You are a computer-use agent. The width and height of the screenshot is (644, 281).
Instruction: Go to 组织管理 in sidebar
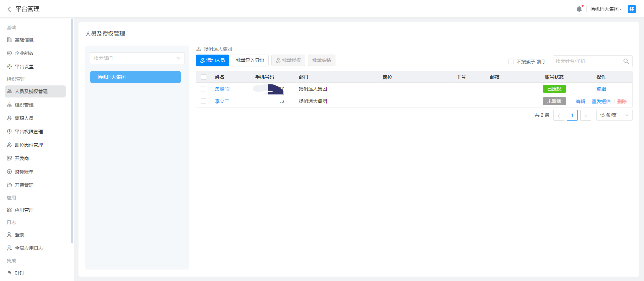point(24,105)
